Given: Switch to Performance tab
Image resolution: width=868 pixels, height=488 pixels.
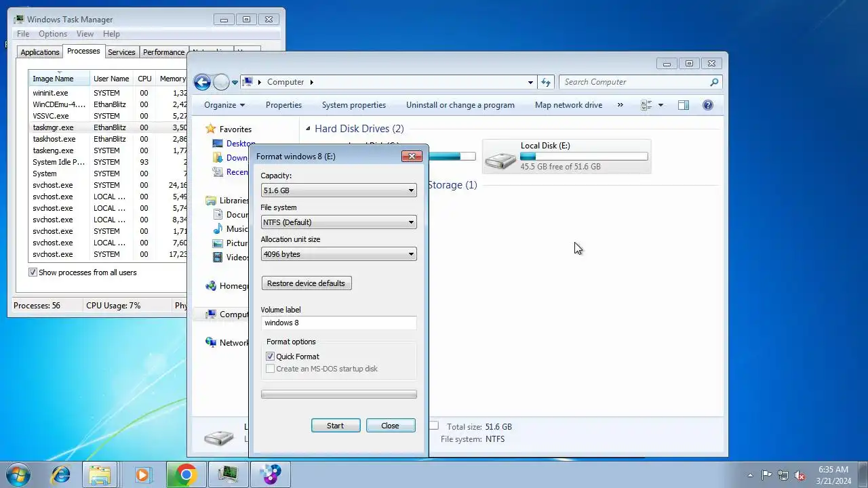Looking at the screenshot, I should pos(163,52).
